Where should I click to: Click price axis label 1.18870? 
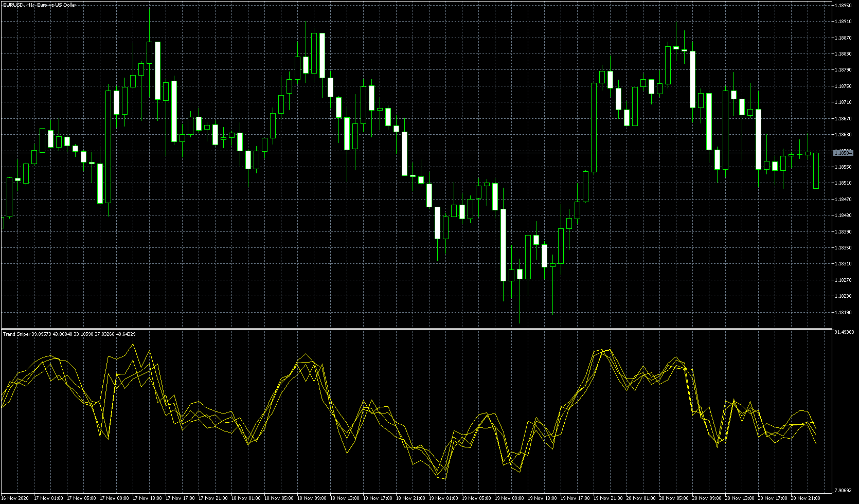(x=844, y=38)
